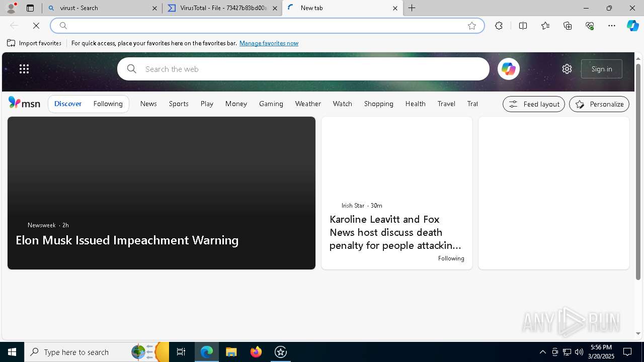Open the Extensions puzzle icon
Image resolution: width=644 pixels, height=362 pixels.
(x=499, y=26)
